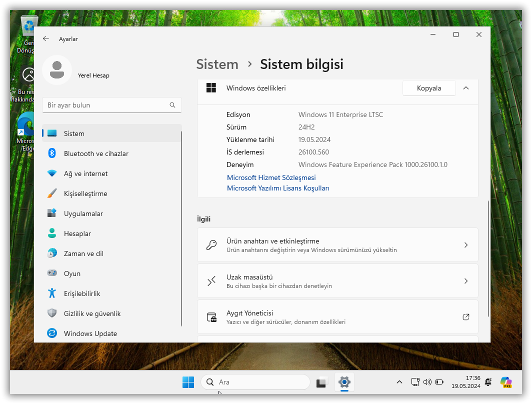Click the Aygıt Yöneticisi device icon

[x=211, y=317]
